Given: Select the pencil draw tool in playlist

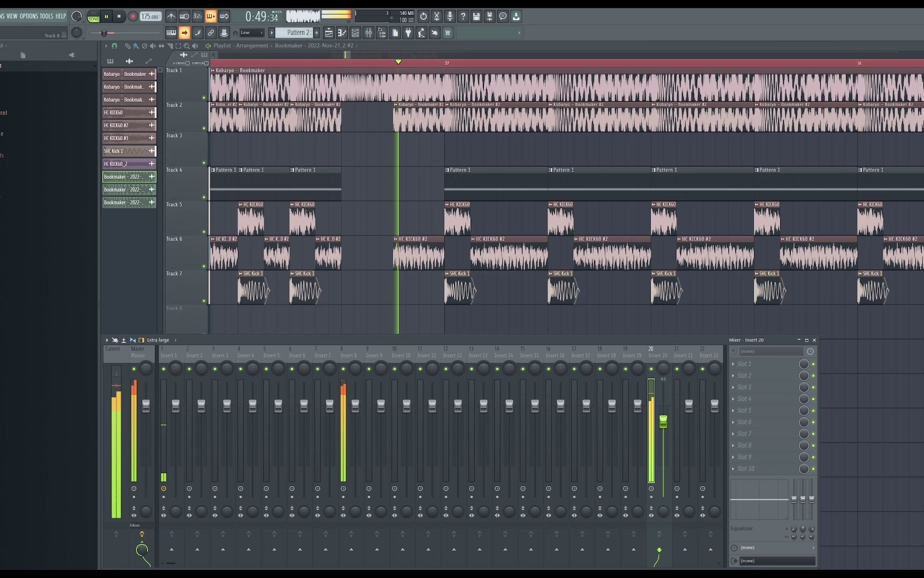Looking at the screenshot, I should [x=128, y=46].
